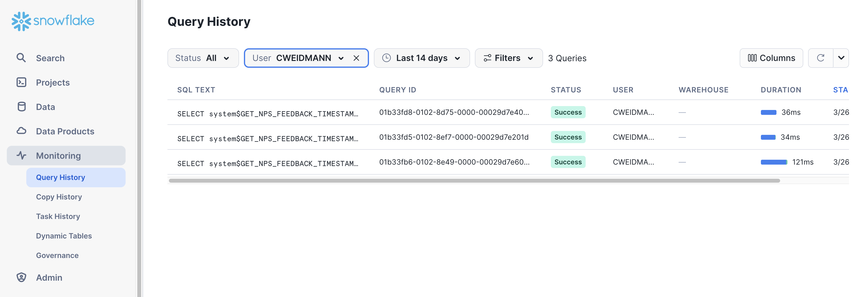Go to Task History page

pyautogui.click(x=58, y=216)
